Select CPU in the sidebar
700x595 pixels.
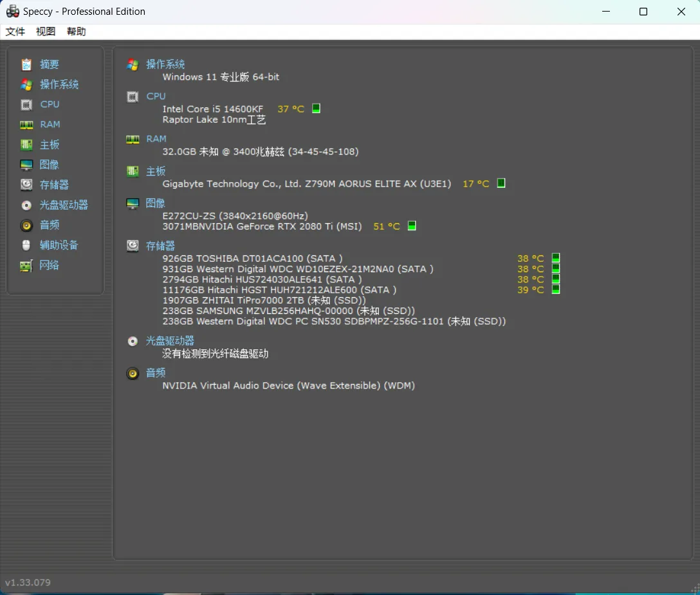[50, 104]
